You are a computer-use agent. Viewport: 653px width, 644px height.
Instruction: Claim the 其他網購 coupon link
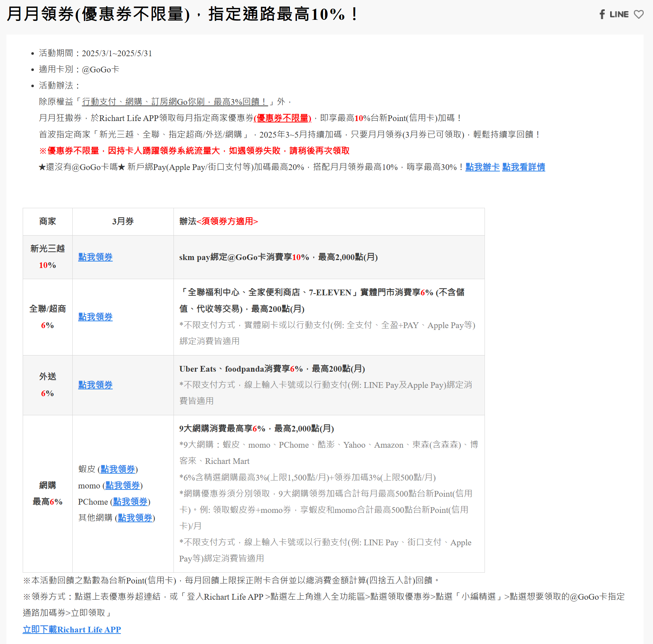point(134,518)
